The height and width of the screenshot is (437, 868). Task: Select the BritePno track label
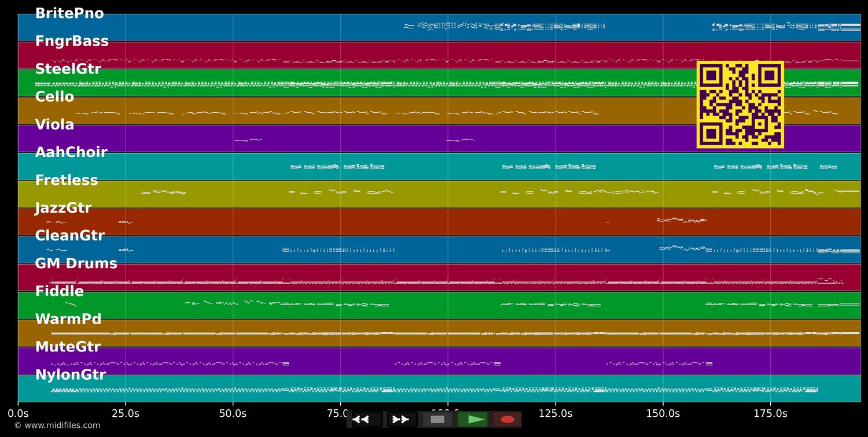[69, 13]
